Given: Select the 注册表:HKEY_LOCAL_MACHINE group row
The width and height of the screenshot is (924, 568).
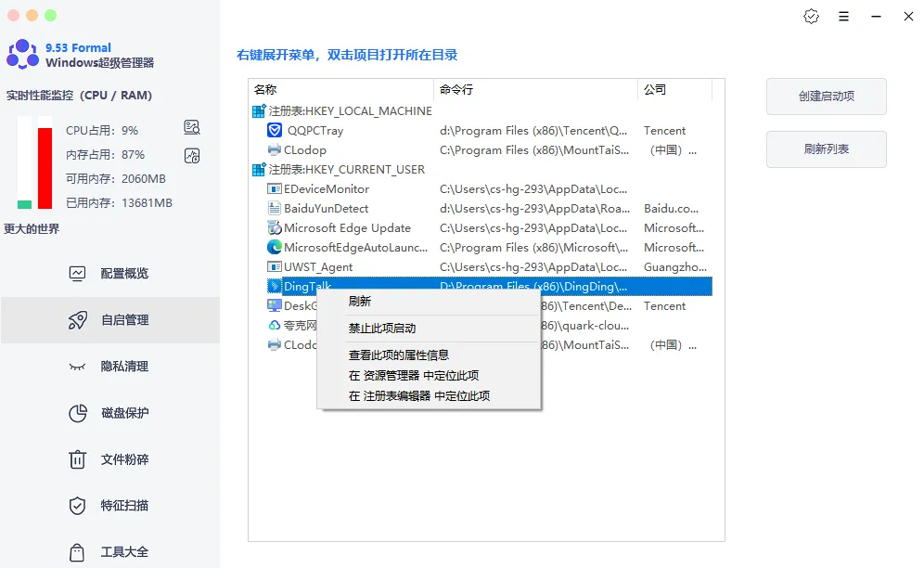Looking at the screenshot, I should [x=350, y=110].
